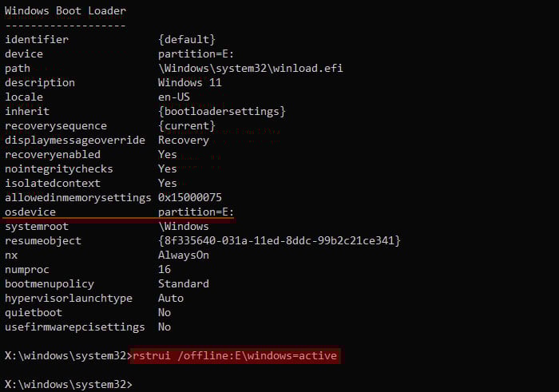
Task: Click the numproc value 16
Action: [165, 269]
